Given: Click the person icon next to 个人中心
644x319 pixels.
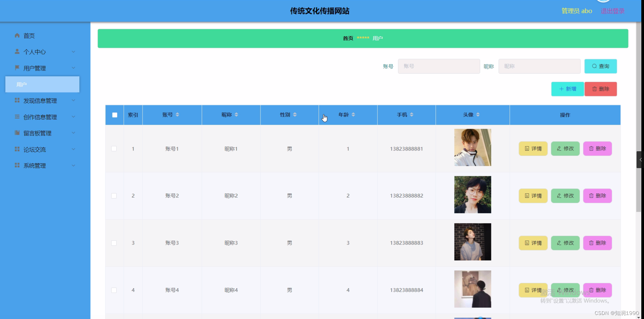Looking at the screenshot, I should pos(17,51).
